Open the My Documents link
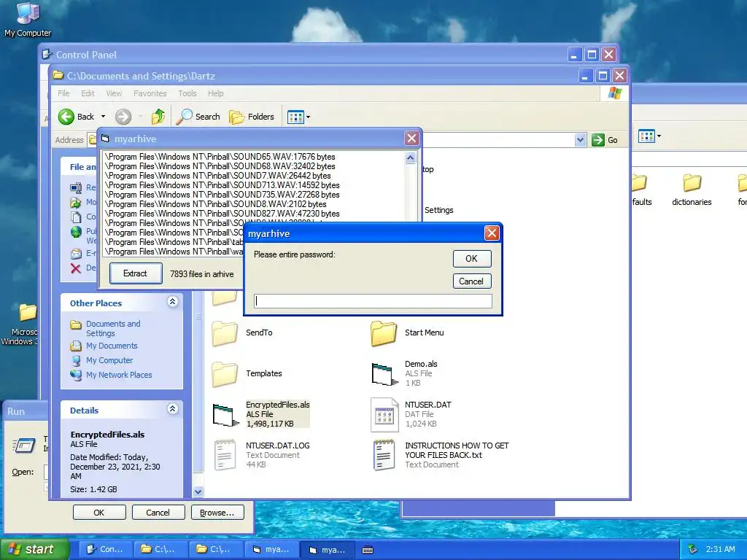 [x=112, y=346]
